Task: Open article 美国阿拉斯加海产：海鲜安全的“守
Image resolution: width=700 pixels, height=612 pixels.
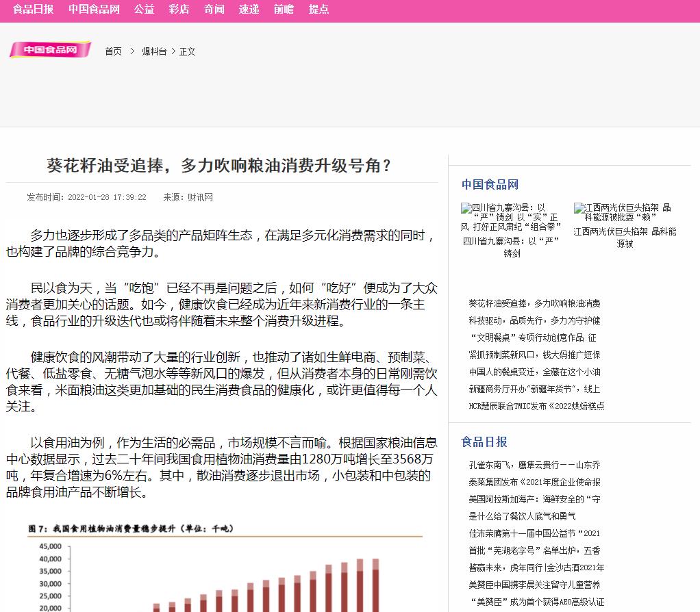Action: [x=534, y=499]
